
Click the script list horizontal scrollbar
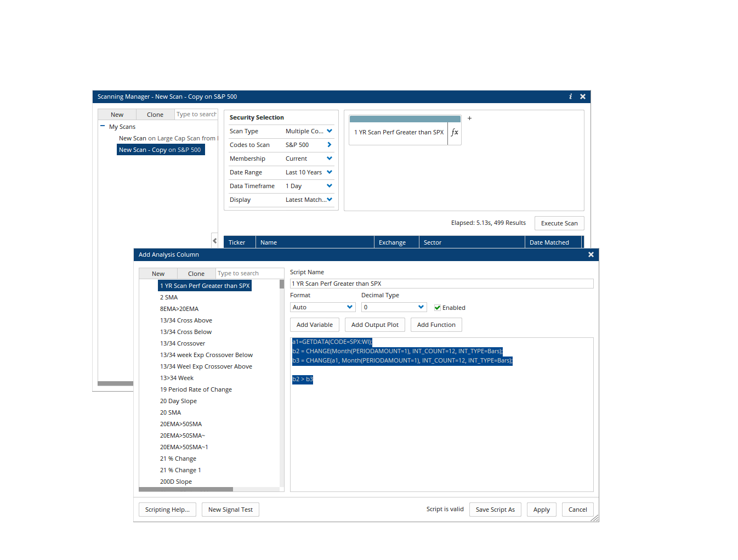pyautogui.click(x=186, y=489)
